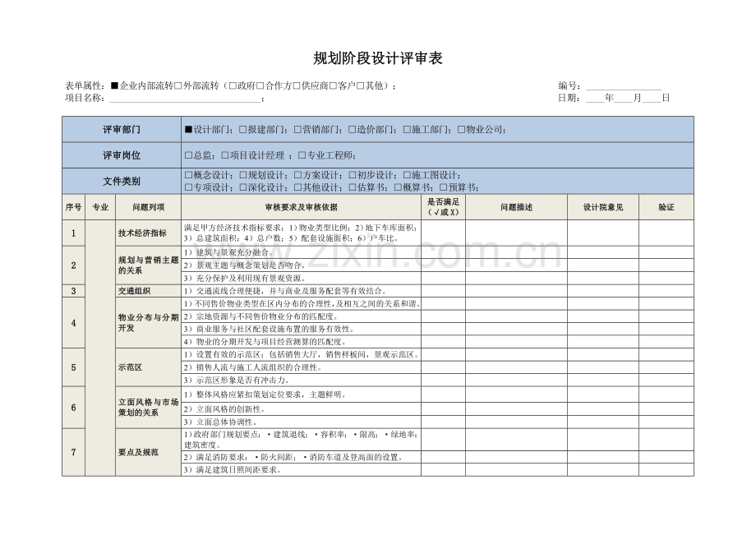The height and width of the screenshot is (535, 756).
Task: Click the 问题描述 column header
Action: tap(516, 207)
